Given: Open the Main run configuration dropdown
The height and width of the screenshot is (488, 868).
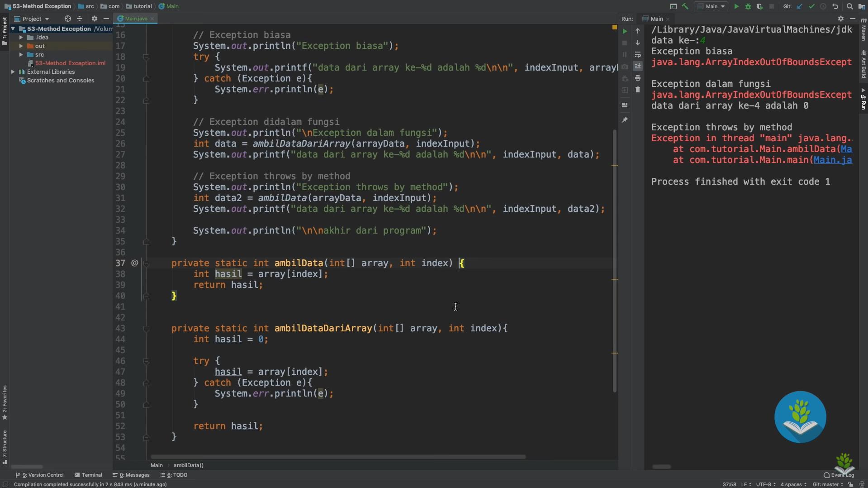Looking at the screenshot, I should click(x=711, y=6).
